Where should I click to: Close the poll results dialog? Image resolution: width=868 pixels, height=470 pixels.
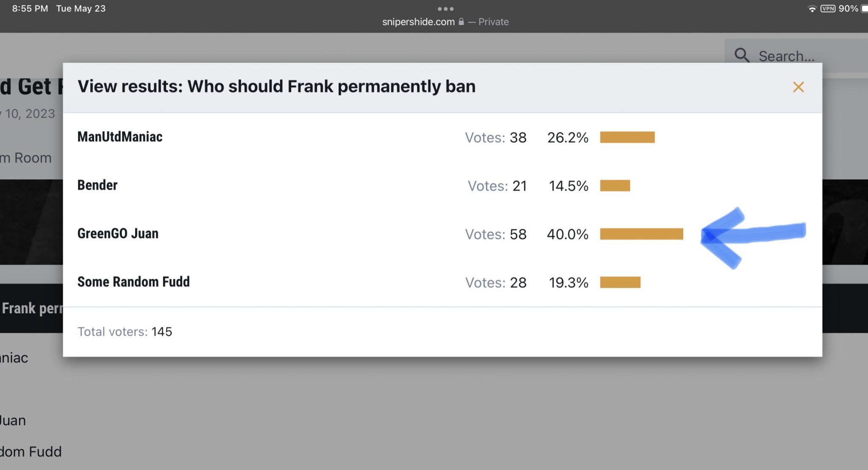(x=798, y=87)
